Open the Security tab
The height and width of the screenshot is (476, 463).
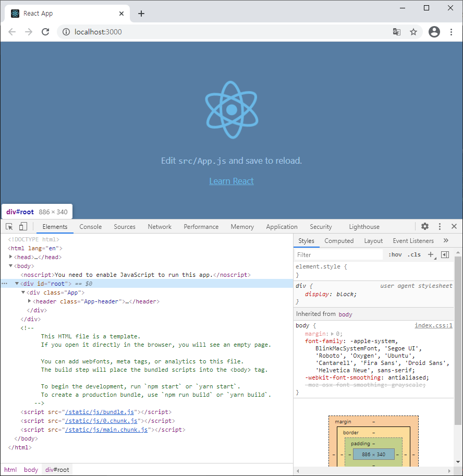[x=321, y=227]
